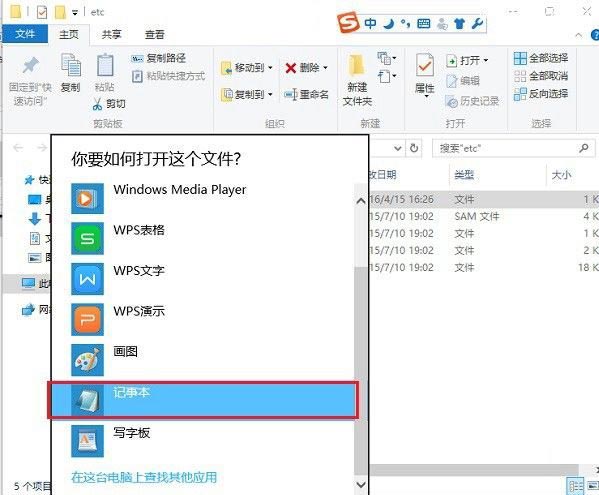Screen dimensions: 599x495
Task: Click the refresh button next to address bar
Action: (414, 148)
